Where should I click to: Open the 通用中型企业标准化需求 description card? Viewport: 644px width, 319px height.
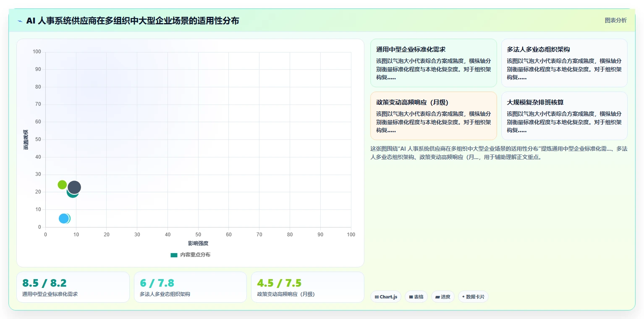[433, 63]
